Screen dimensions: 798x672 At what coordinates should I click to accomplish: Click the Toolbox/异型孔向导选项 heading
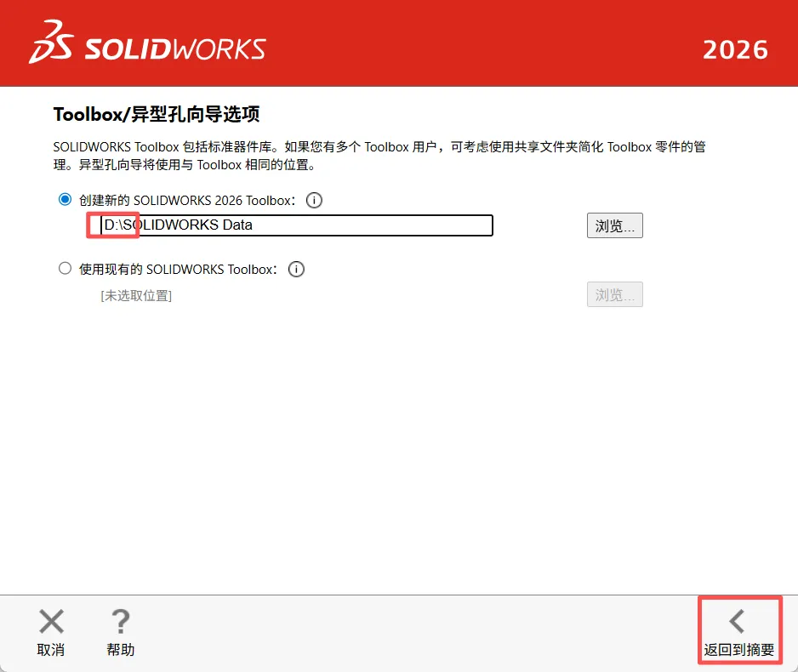point(157,114)
